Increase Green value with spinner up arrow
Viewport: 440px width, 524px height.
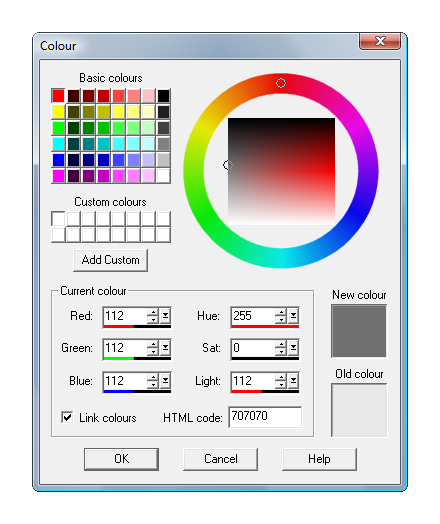point(153,345)
